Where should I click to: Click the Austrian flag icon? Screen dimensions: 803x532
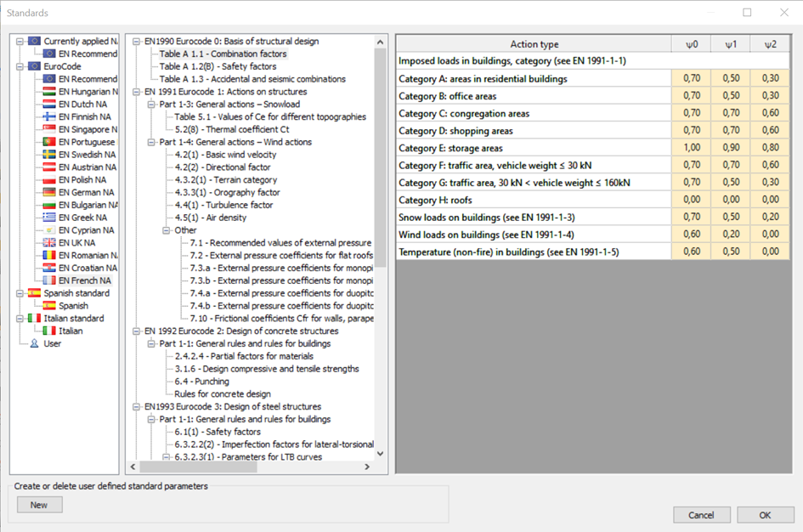(49, 167)
